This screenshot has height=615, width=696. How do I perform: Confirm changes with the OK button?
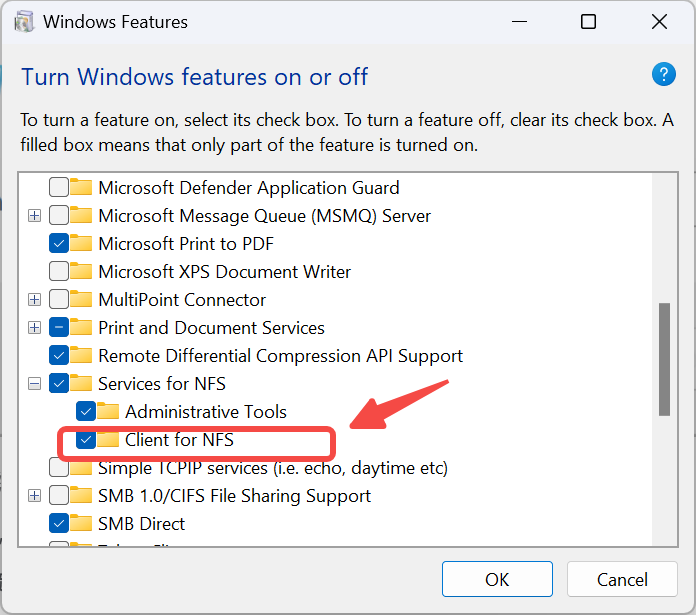click(497, 579)
